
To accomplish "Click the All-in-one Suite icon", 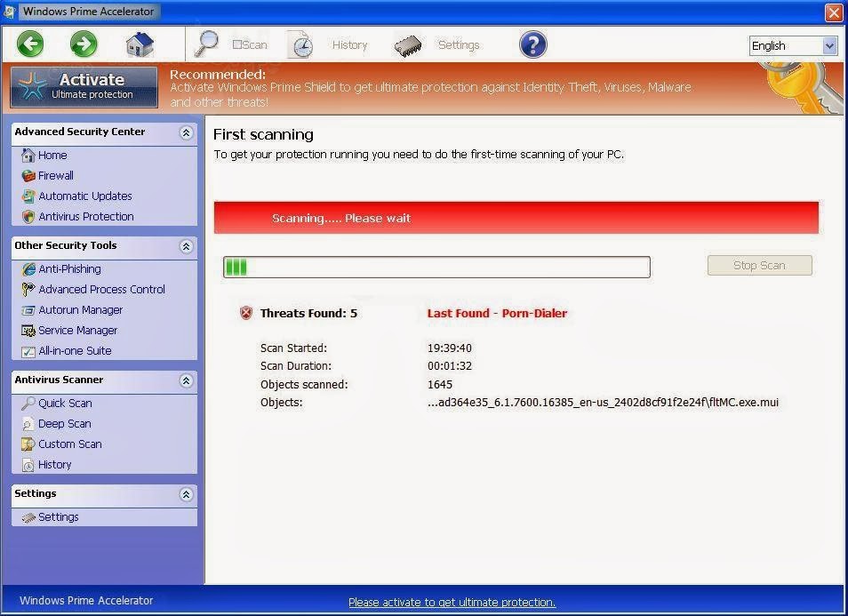I will click(x=28, y=351).
